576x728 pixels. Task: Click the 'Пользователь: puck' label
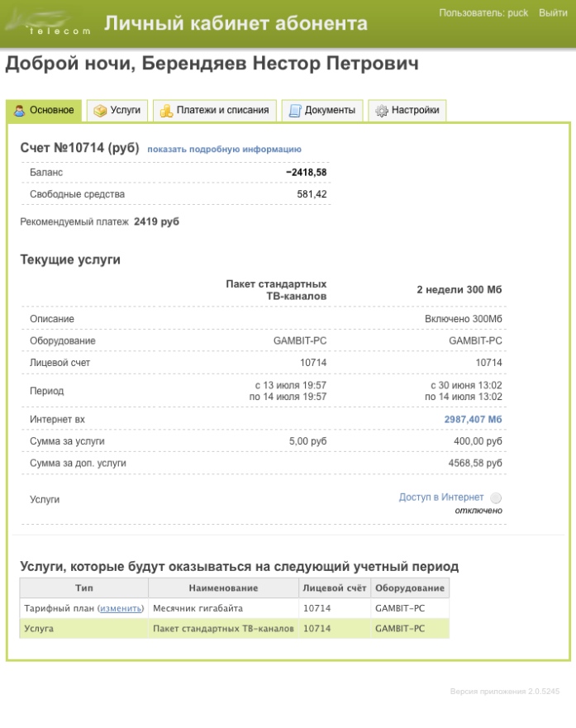tap(483, 13)
